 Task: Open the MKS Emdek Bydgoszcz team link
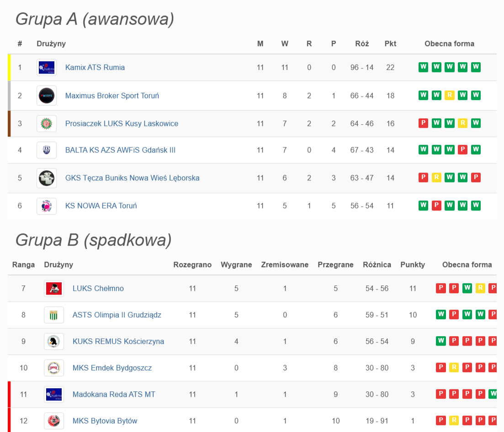[x=112, y=368]
